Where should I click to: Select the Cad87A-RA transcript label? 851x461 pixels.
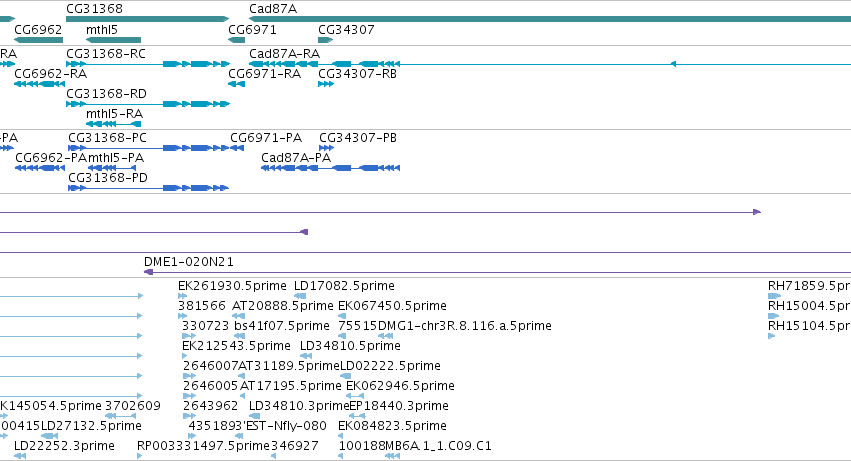284,54
